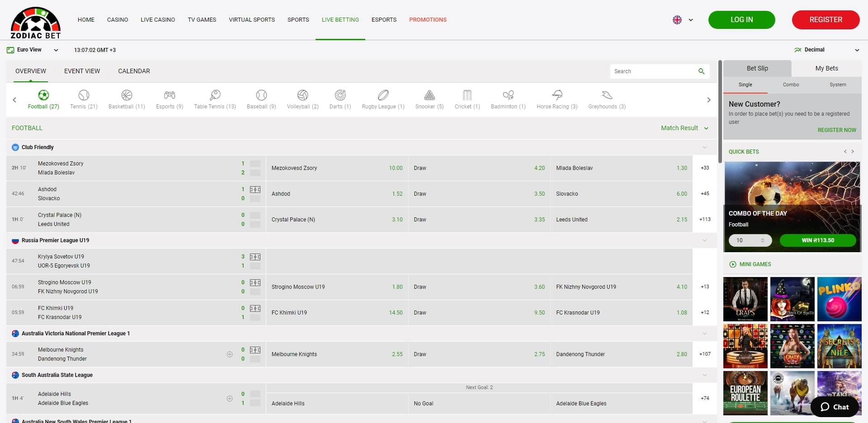Select the Tennis sport icon

83,95
